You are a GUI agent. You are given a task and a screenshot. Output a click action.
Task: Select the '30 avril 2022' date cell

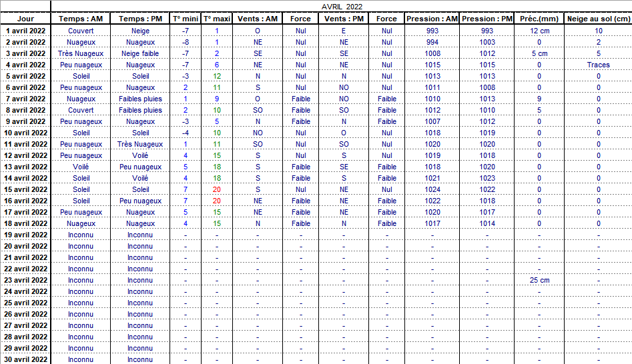(25, 359)
